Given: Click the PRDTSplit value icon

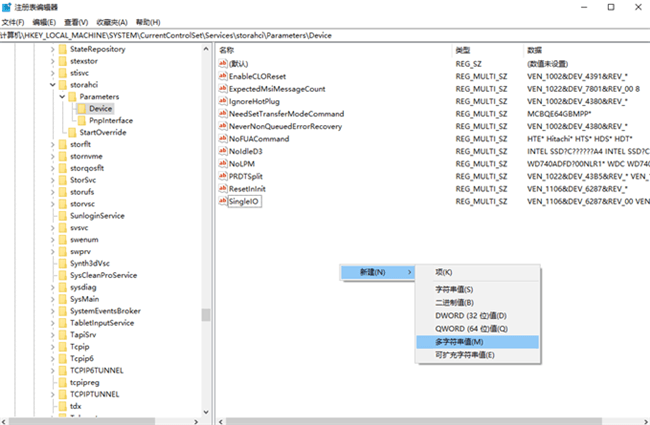Looking at the screenshot, I should pyautogui.click(x=223, y=176).
